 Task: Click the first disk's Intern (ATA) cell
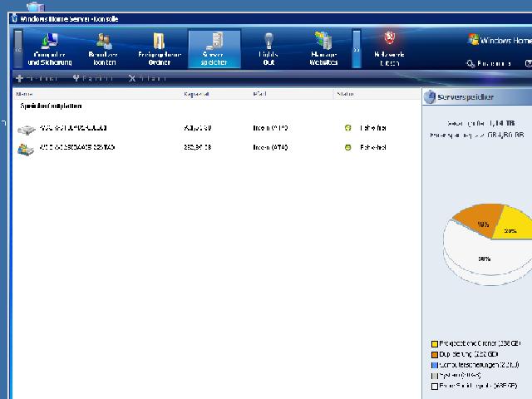(270, 128)
